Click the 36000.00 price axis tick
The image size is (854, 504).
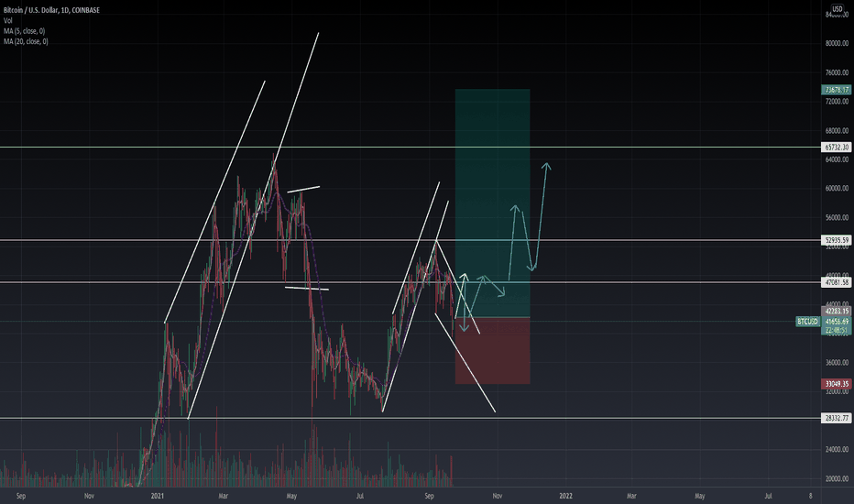coord(837,362)
